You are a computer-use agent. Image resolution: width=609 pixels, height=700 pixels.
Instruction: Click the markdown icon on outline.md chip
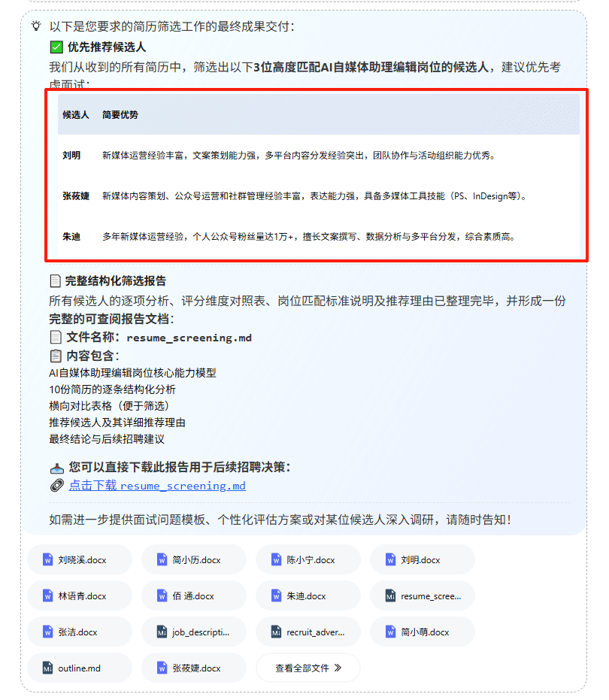47,668
